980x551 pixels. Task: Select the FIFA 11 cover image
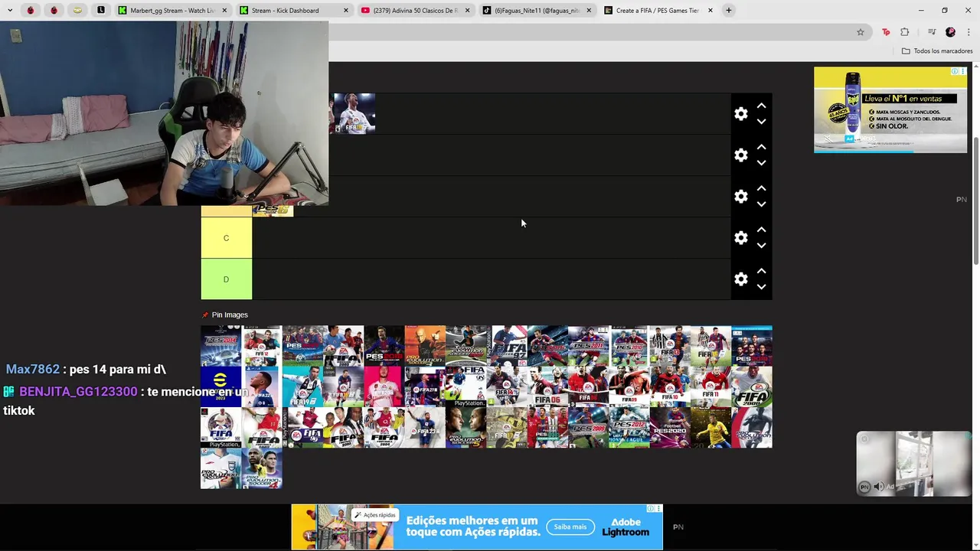(710, 386)
